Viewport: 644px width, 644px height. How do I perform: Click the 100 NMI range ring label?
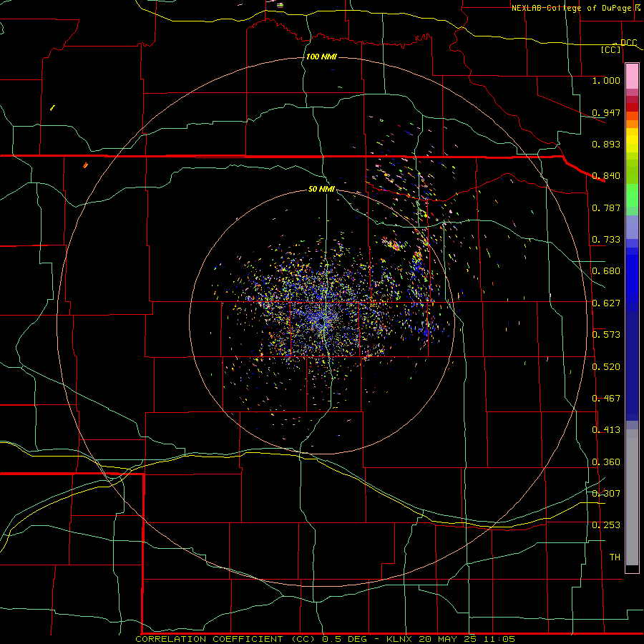click(321, 57)
